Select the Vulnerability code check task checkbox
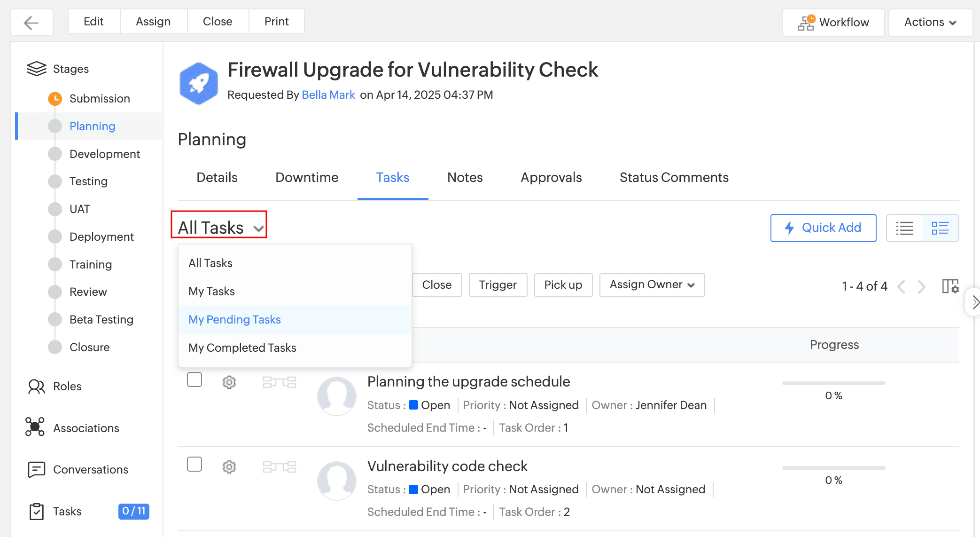The width and height of the screenshot is (980, 537). click(x=194, y=464)
